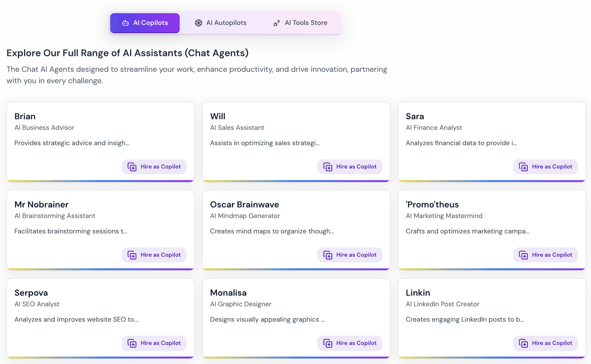591x364 pixels.
Task: Click the hire icon in Will's Hire button
Action: pyautogui.click(x=328, y=166)
